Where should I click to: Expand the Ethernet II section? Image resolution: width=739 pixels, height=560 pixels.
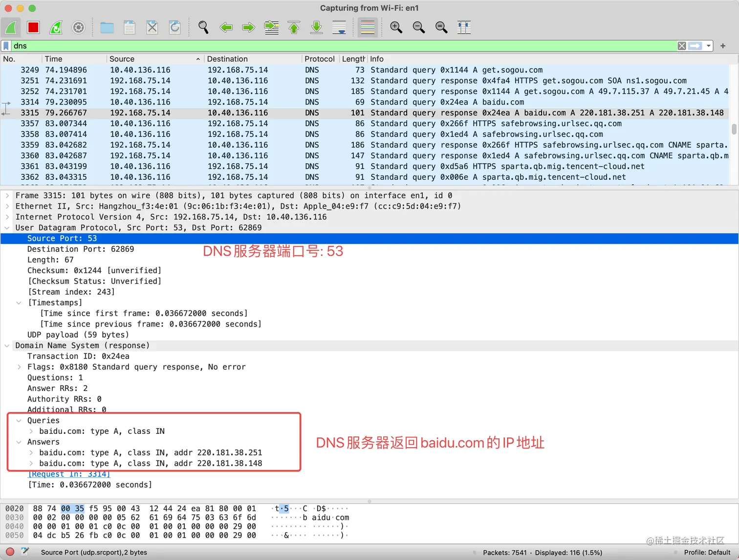click(x=7, y=206)
